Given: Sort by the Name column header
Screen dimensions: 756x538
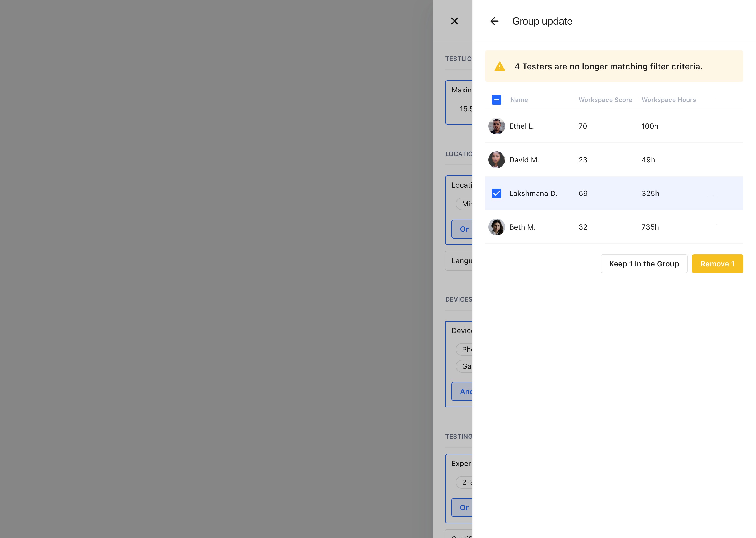Looking at the screenshot, I should (x=519, y=100).
